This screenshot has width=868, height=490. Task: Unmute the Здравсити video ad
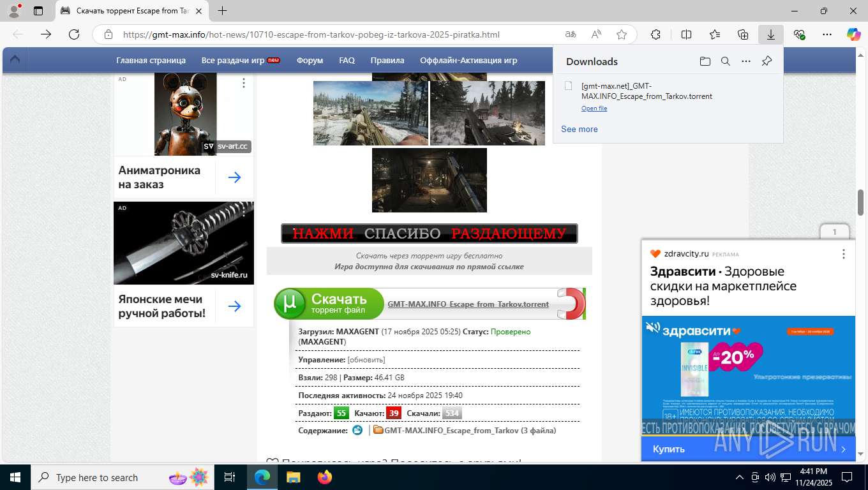(652, 327)
